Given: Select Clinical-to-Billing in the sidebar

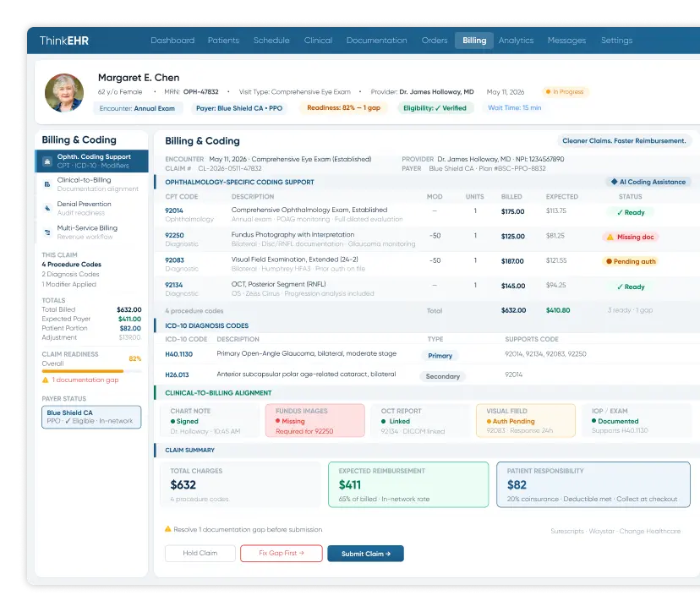Looking at the screenshot, I should (x=91, y=184).
